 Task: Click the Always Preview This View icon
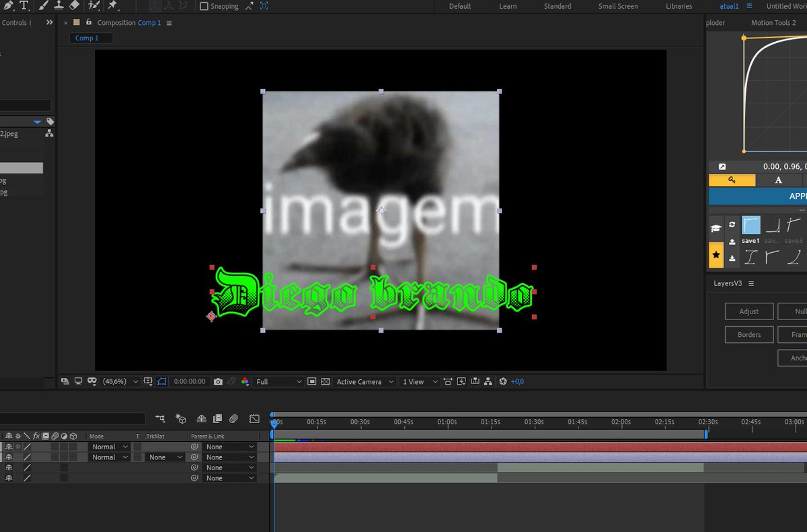pos(65,381)
